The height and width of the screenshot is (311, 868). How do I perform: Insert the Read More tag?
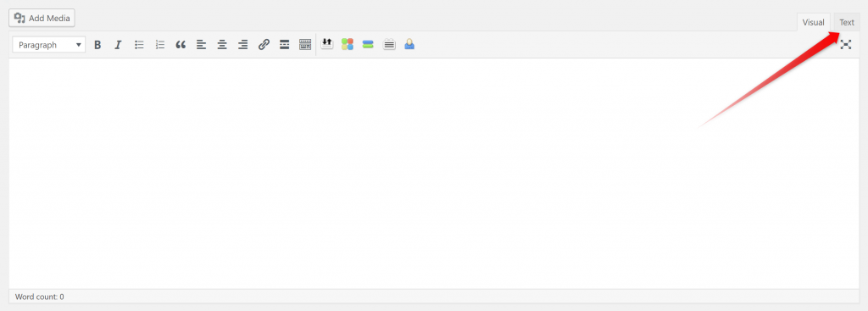285,45
